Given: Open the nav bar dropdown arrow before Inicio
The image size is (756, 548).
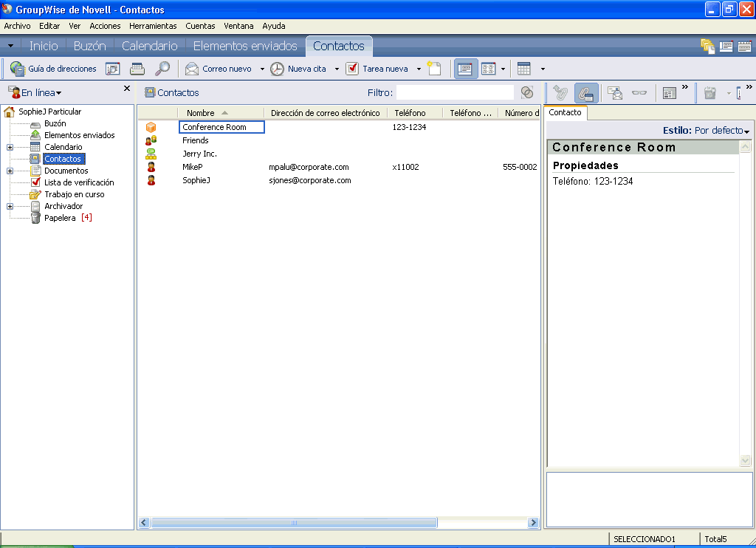Looking at the screenshot, I should tap(10, 47).
